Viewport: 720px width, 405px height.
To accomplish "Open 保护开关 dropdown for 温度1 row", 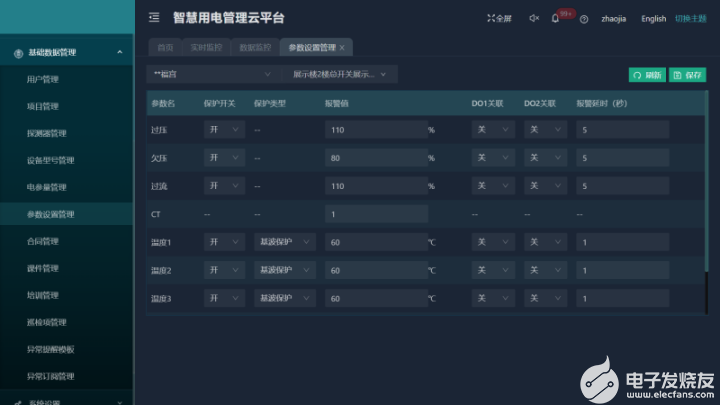I will pos(224,242).
